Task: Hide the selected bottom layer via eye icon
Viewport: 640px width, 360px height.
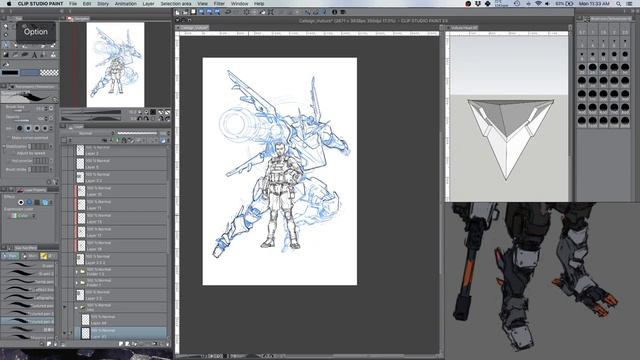Action: tap(64, 333)
